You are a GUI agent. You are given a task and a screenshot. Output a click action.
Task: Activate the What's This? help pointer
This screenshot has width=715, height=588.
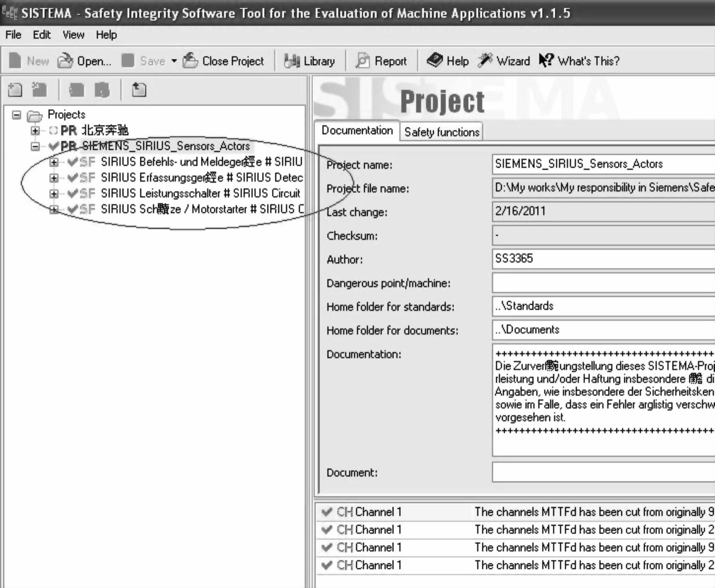coord(579,61)
